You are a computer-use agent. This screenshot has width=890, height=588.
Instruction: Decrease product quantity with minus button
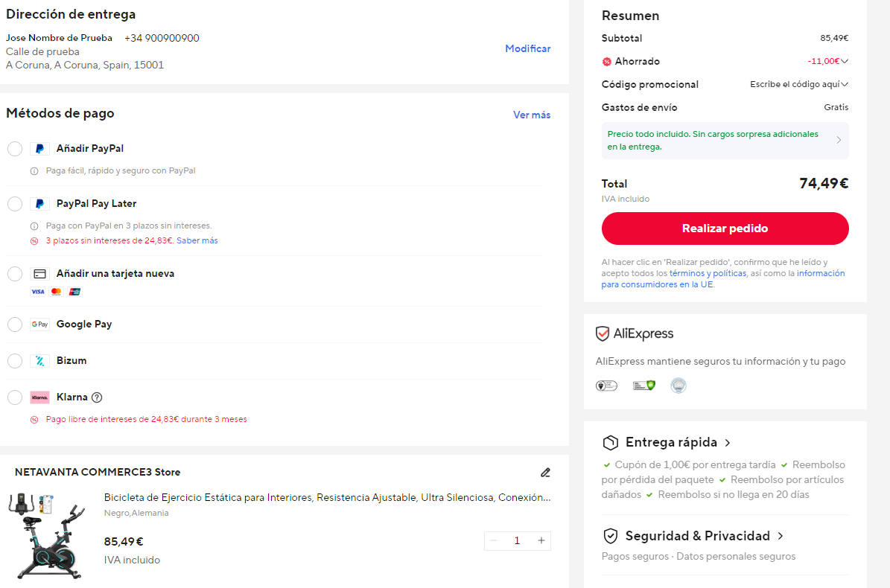click(494, 541)
